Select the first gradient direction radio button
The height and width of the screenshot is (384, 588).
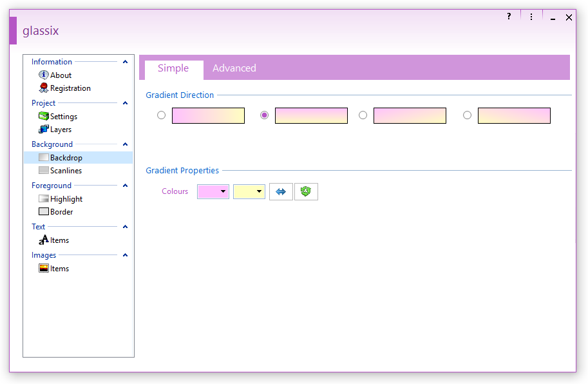162,115
